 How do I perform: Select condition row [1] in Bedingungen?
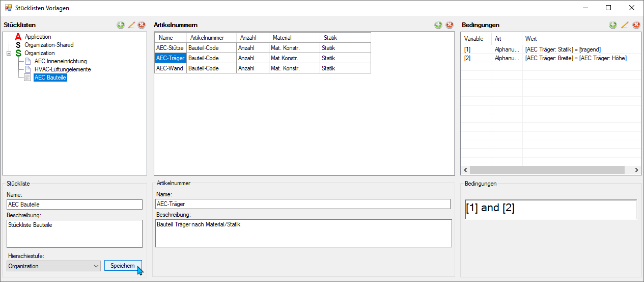(551, 49)
